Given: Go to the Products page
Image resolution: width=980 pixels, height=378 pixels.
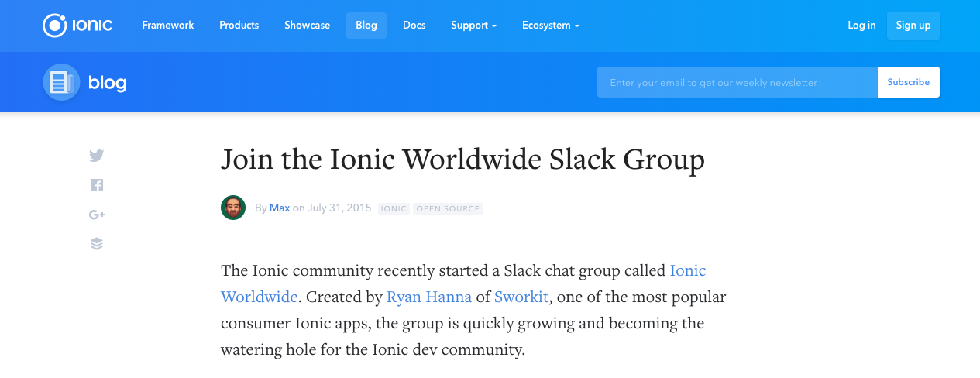Looking at the screenshot, I should (239, 26).
